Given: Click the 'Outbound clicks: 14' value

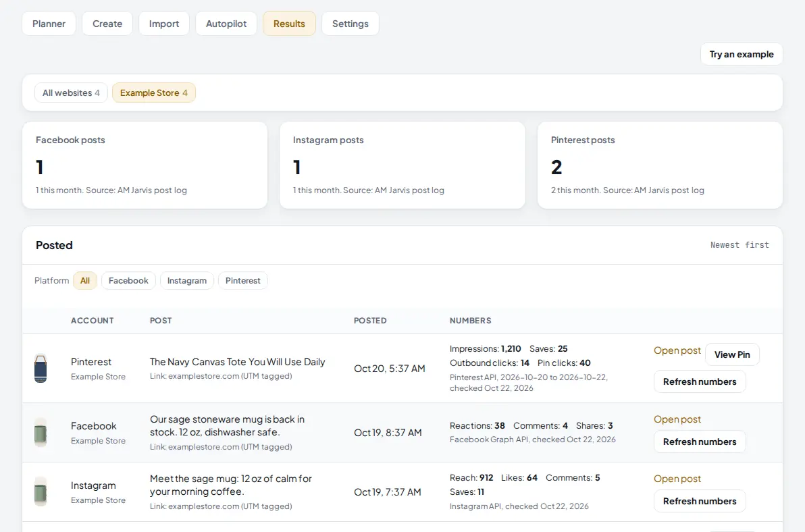Looking at the screenshot, I should [x=489, y=363].
